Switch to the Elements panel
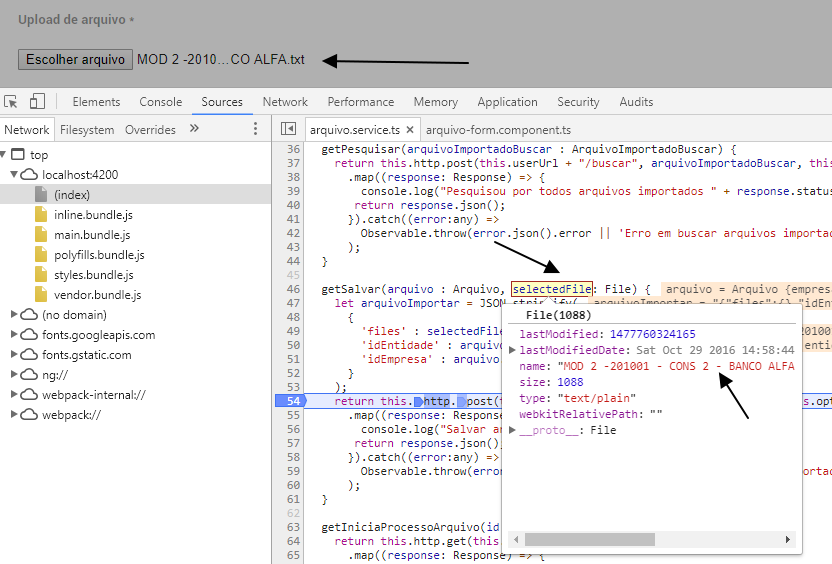The width and height of the screenshot is (832, 564). click(x=96, y=101)
